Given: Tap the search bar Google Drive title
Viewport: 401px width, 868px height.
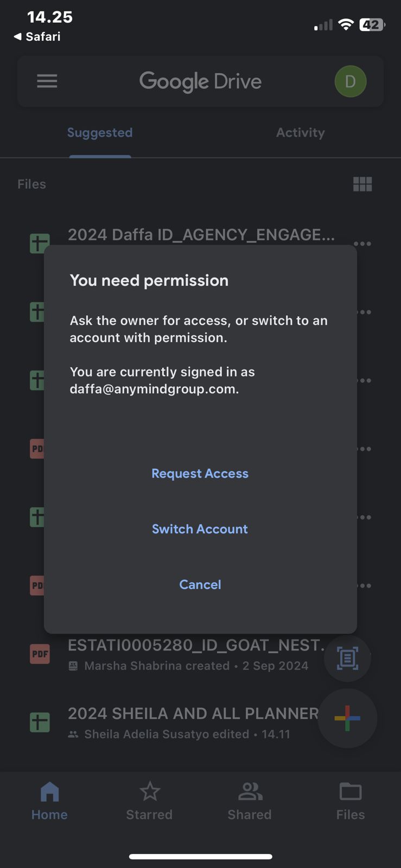Looking at the screenshot, I should [x=200, y=81].
